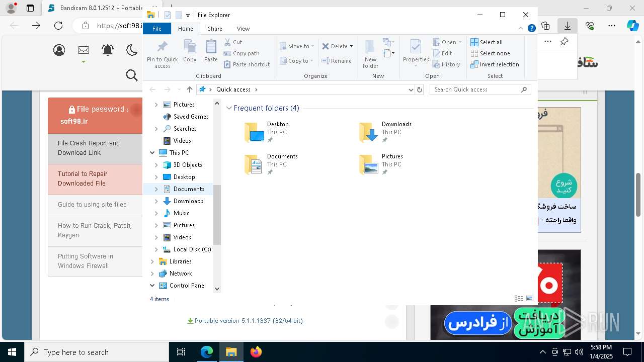Open the Copy to dropdown
The width and height of the screenshot is (644, 362).
(297, 61)
